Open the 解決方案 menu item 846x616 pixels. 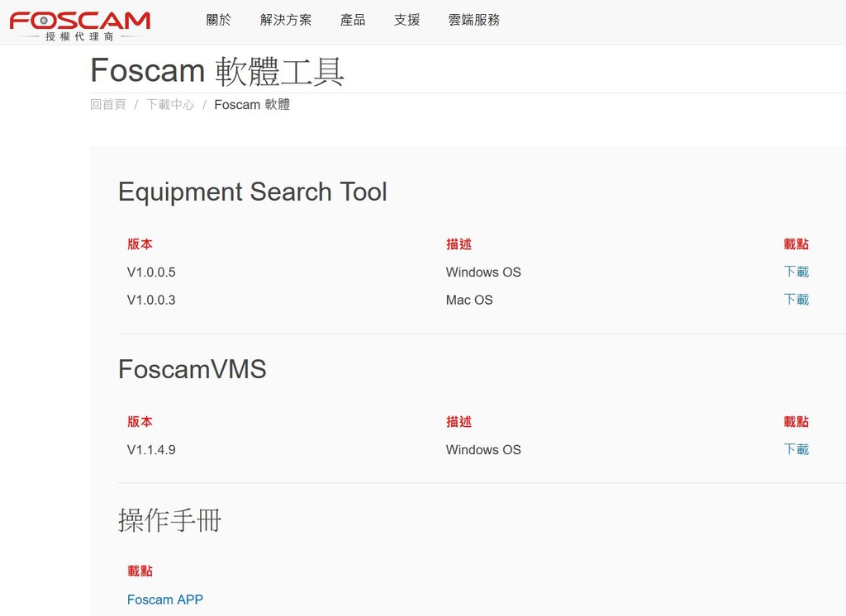(286, 20)
